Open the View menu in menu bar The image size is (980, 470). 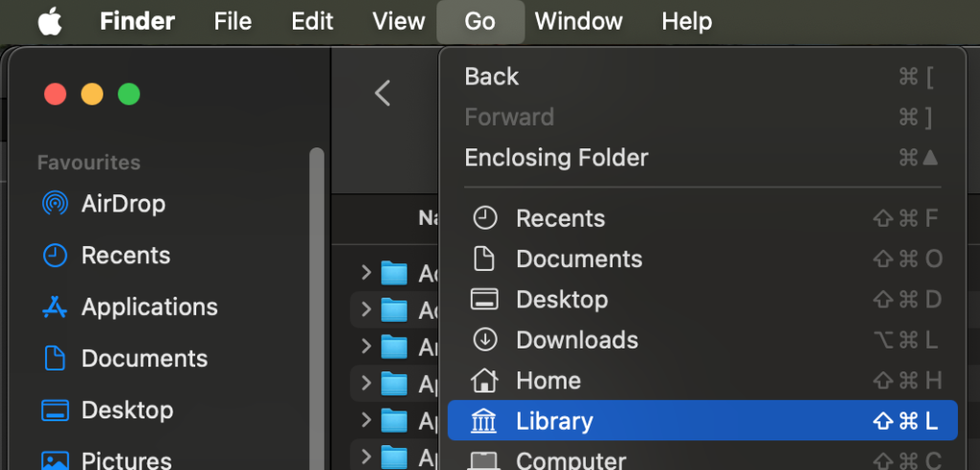[399, 22]
